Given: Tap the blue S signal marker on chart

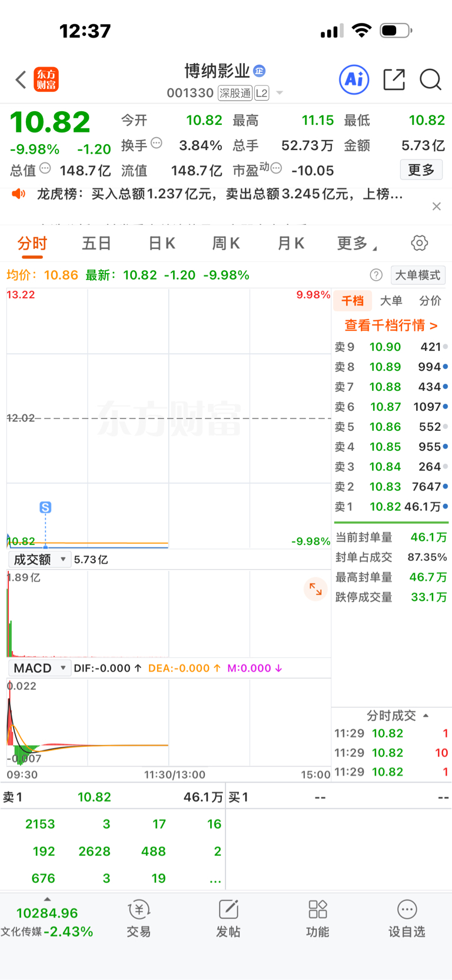Looking at the screenshot, I should click(x=45, y=507).
